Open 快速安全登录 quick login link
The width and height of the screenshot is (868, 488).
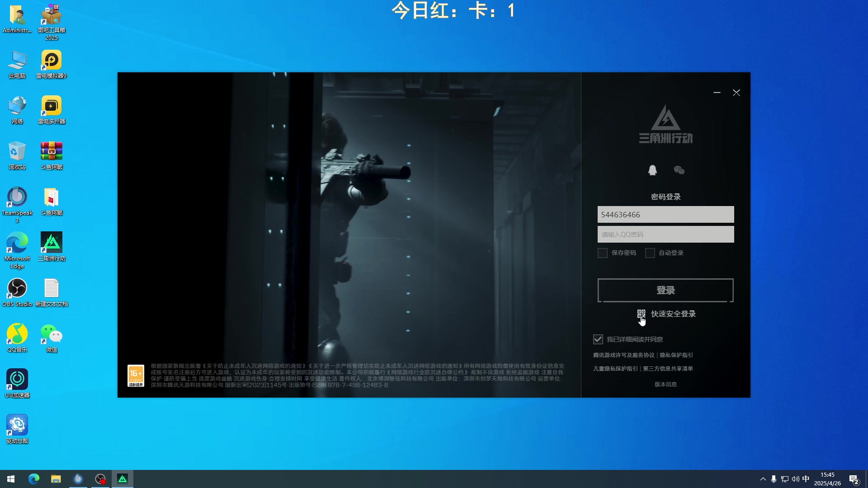673,314
